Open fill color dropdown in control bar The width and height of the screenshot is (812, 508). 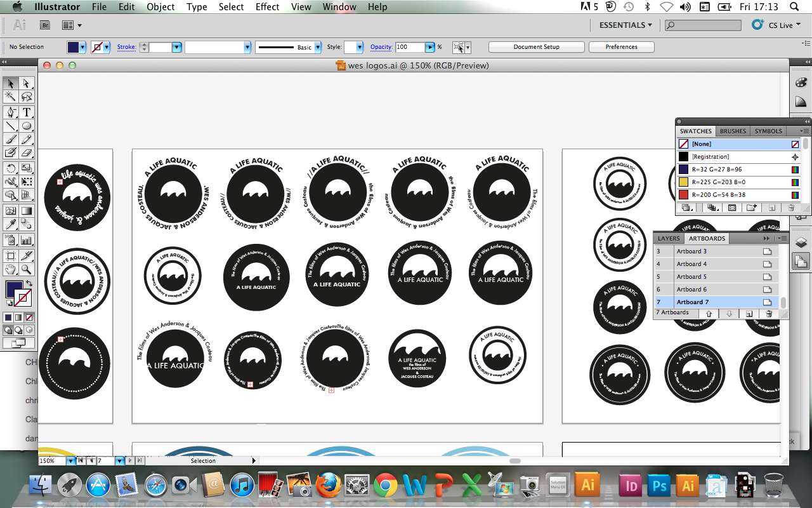point(84,47)
